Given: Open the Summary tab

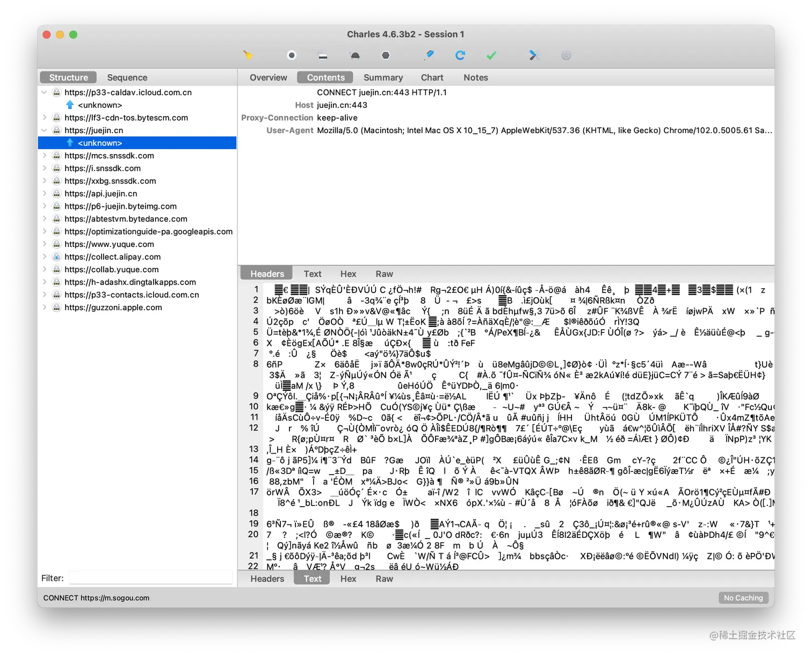Looking at the screenshot, I should [383, 77].
